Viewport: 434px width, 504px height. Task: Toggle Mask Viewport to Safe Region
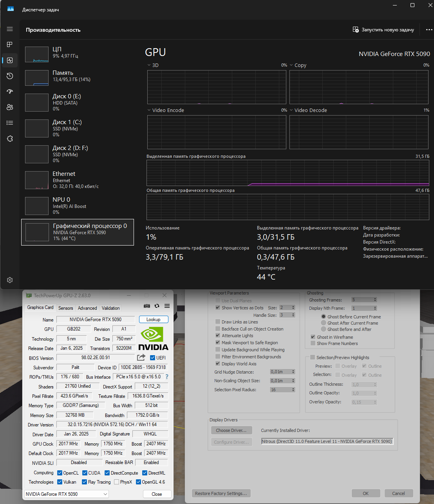pyautogui.click(x=218, y=343)
